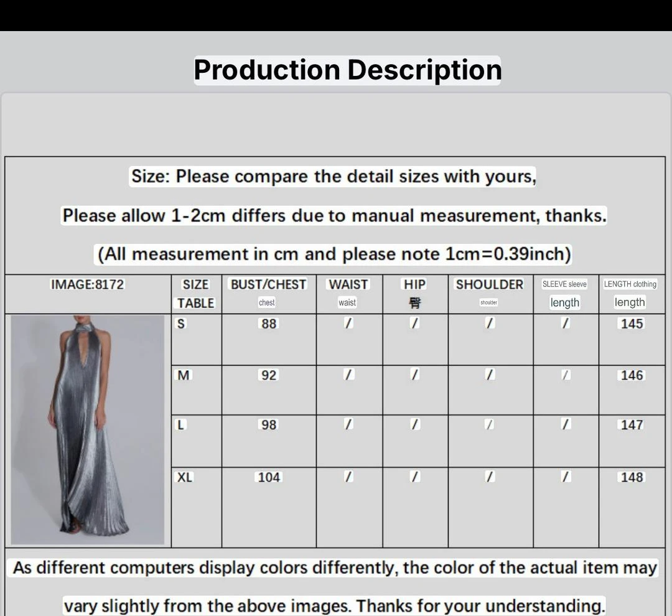Select the HIP column header
The image size is (672, 616).
(x=414, y=284)
